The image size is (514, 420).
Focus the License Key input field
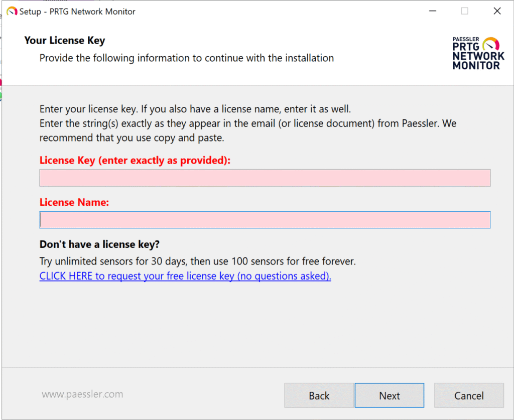[x=265, y=178]
